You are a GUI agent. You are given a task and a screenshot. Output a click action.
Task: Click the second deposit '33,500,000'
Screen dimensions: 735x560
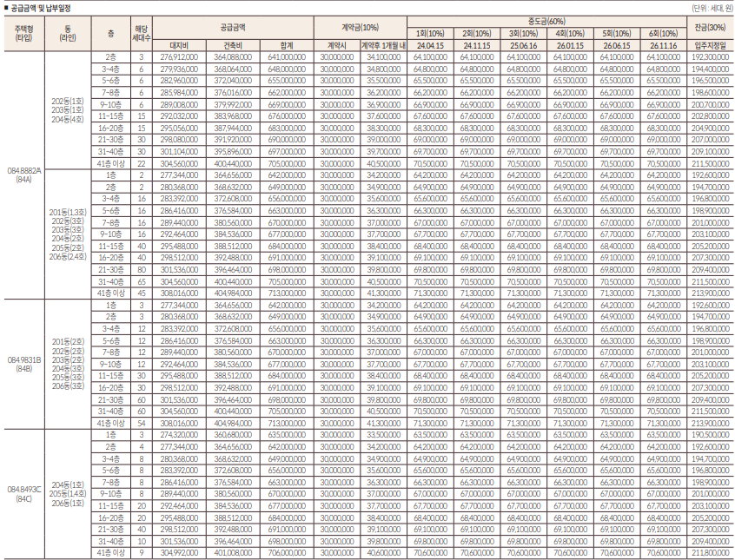[x=383, y=435]
